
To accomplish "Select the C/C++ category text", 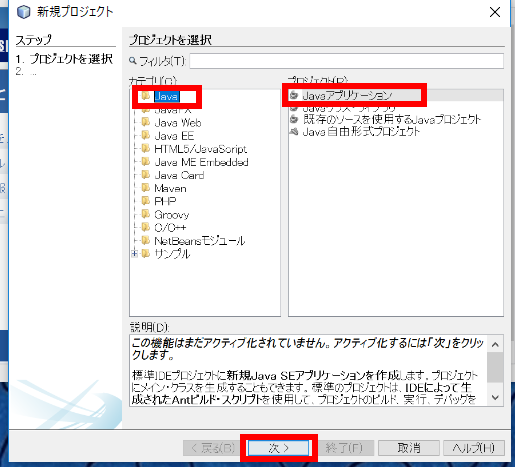I will pos(170,227).
